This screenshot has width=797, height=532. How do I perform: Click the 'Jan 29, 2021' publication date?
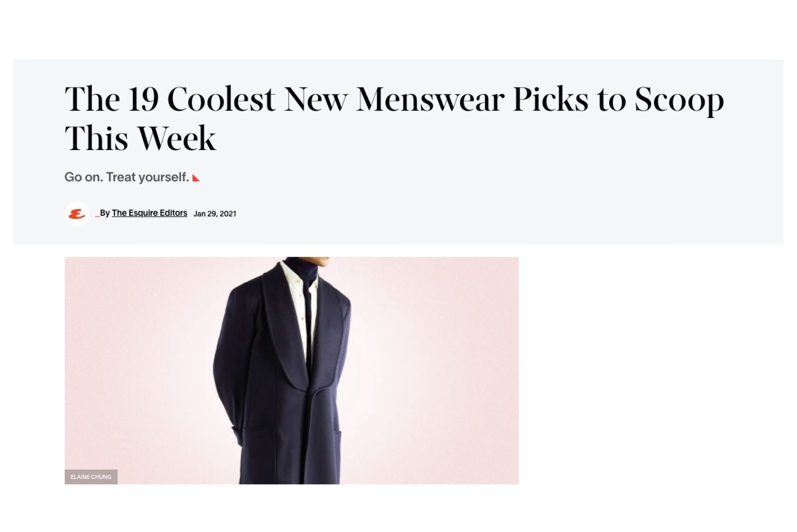pyautogui.click(x=215, y=214)
